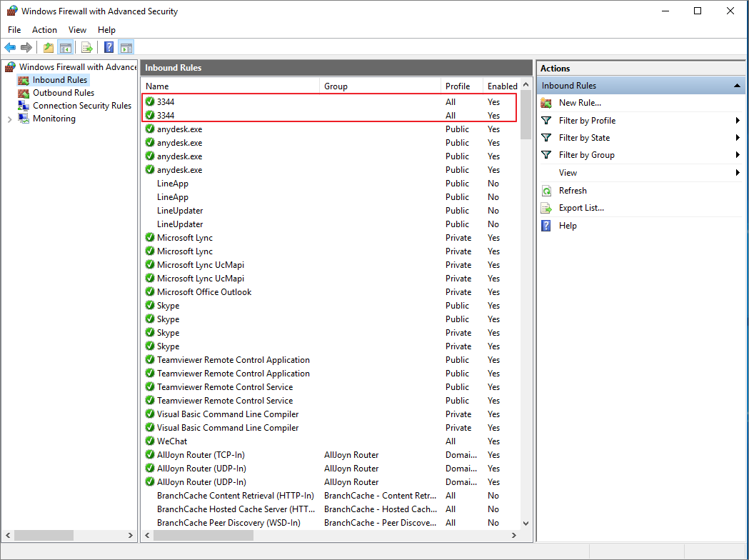Click the Inbound Rules tree icon
Viewport: 749px width, 560px height.
24,80
